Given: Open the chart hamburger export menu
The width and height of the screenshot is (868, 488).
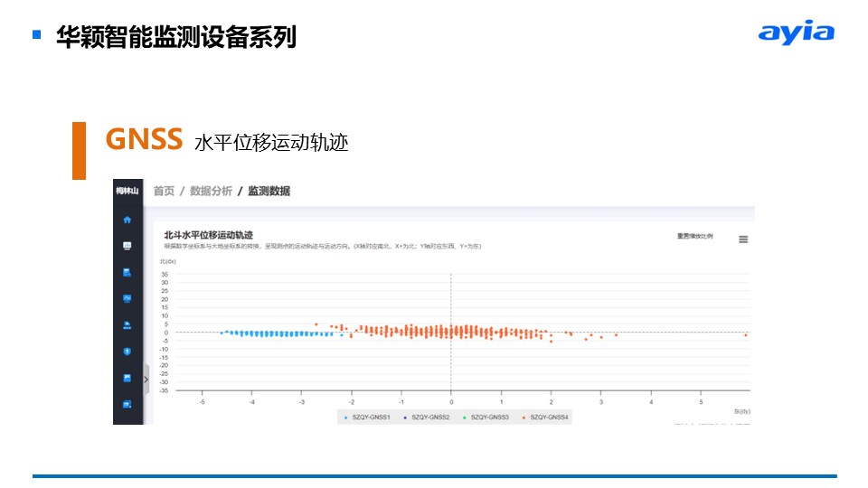Looking at the screenshot, I should pyautogui.click(x=743, y=239).
